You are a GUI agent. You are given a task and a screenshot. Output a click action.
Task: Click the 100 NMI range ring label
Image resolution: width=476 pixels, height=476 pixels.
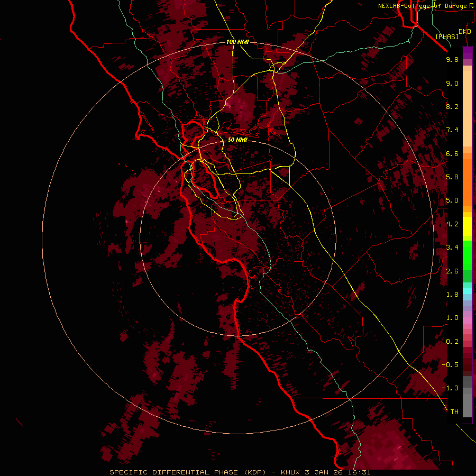(237, 42)
